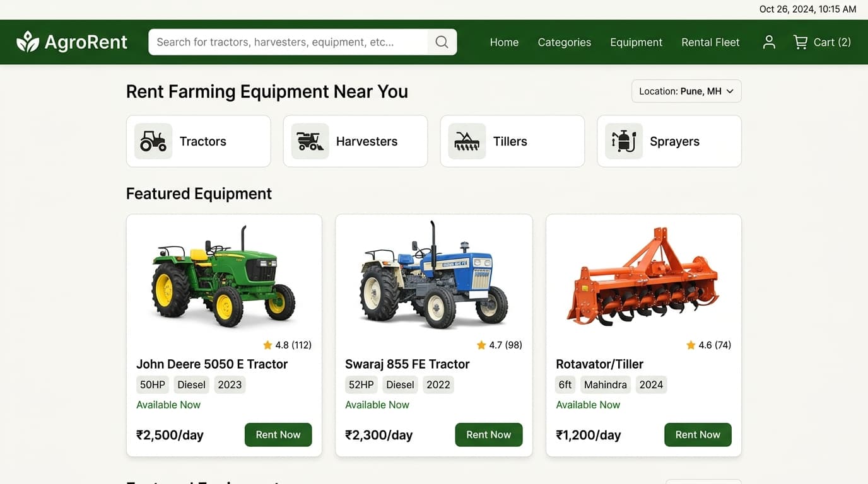868x484 pixels.
Task: Click the AgroRent leaf logo icon
Action: 28,42
